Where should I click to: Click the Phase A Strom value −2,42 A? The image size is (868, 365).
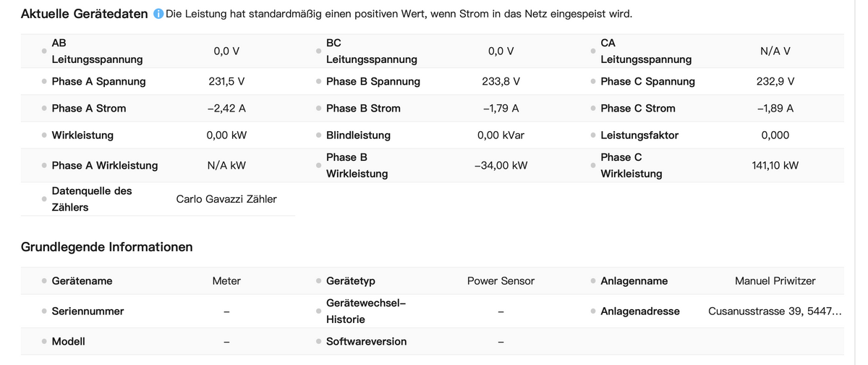[226, 109]
